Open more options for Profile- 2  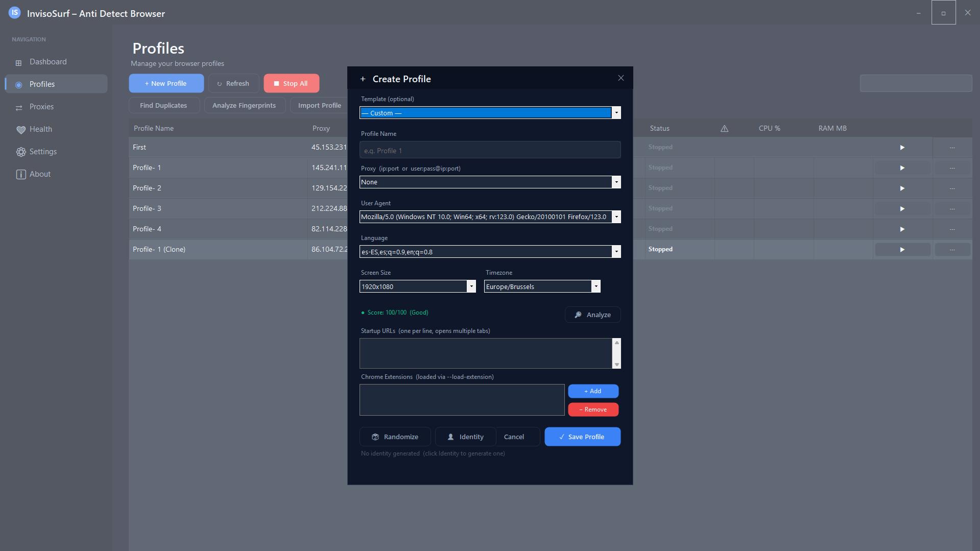pos(952,188)
